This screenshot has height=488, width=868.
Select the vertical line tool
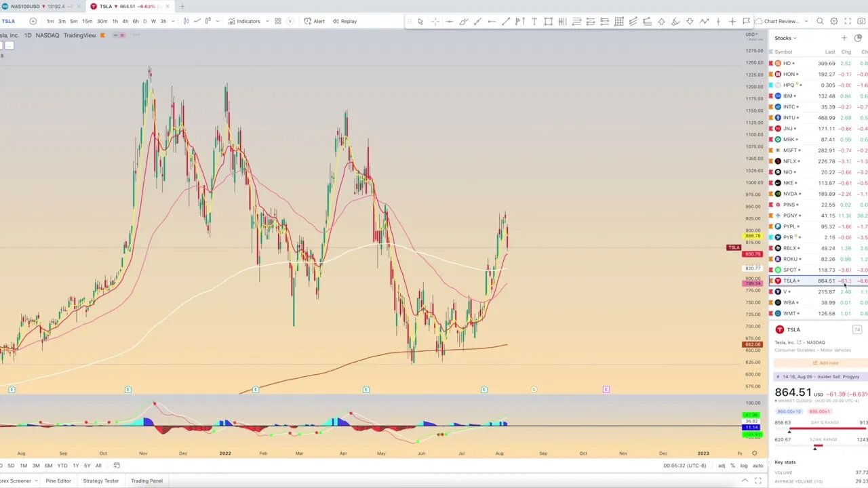[x=718, y=21]
